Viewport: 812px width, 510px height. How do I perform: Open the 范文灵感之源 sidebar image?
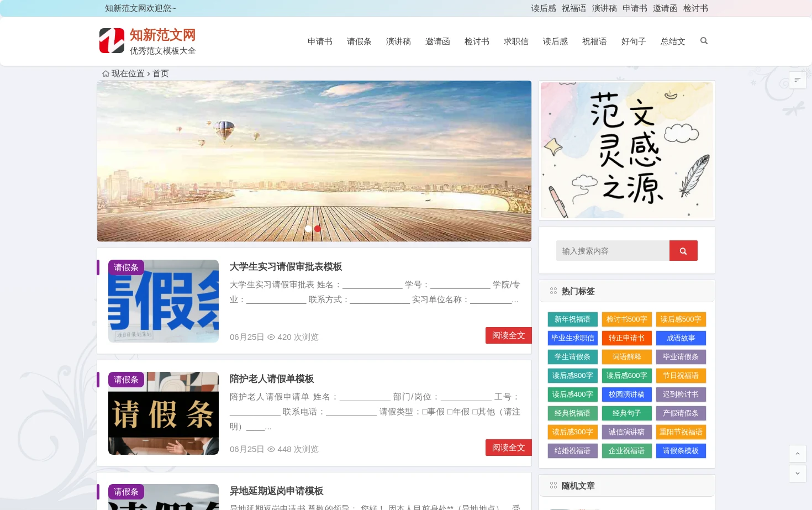[x=627, y=150]
